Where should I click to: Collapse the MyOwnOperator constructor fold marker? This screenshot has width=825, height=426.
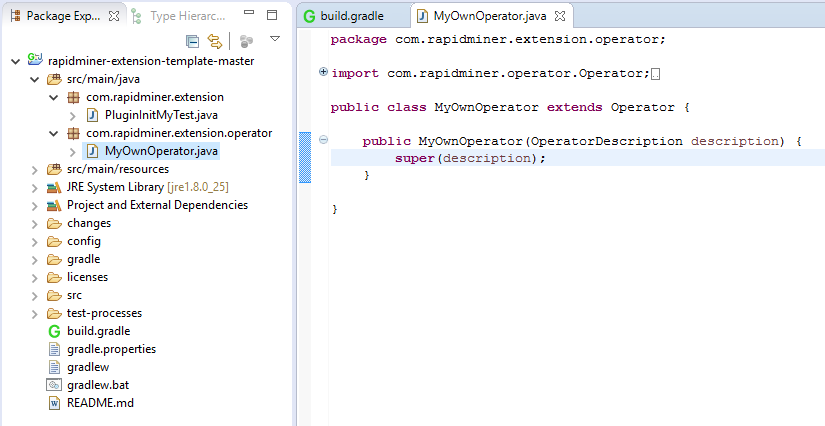tap(323, 140)
